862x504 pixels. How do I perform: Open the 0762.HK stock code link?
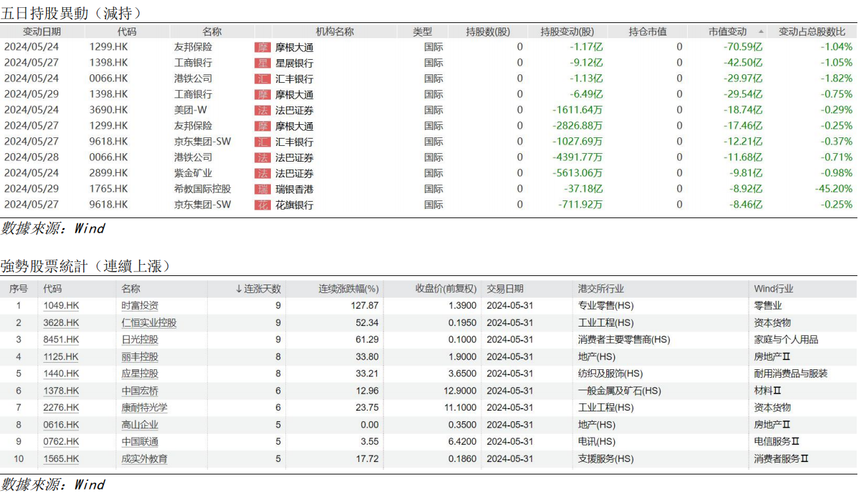(x=61, y=442)
